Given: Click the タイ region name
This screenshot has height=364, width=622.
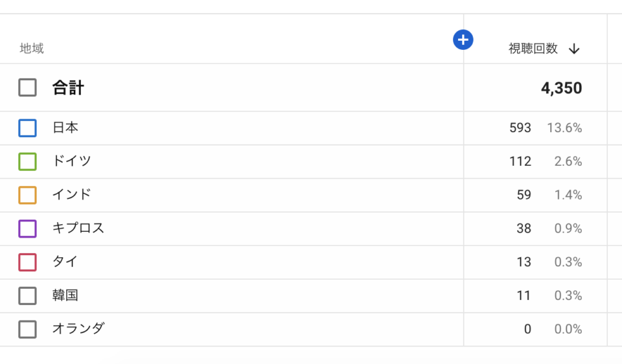Looking at the screenshot, I should click(x=65, y=262).
